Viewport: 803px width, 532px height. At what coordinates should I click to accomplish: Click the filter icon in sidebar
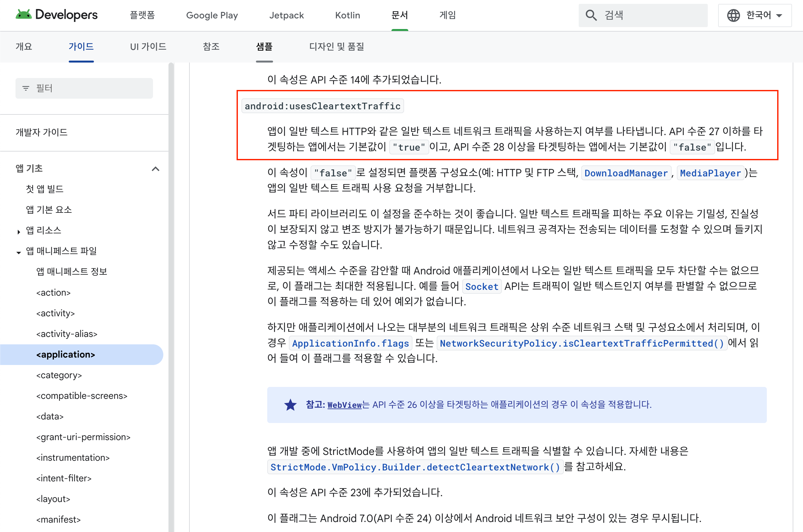click(26, 88)
